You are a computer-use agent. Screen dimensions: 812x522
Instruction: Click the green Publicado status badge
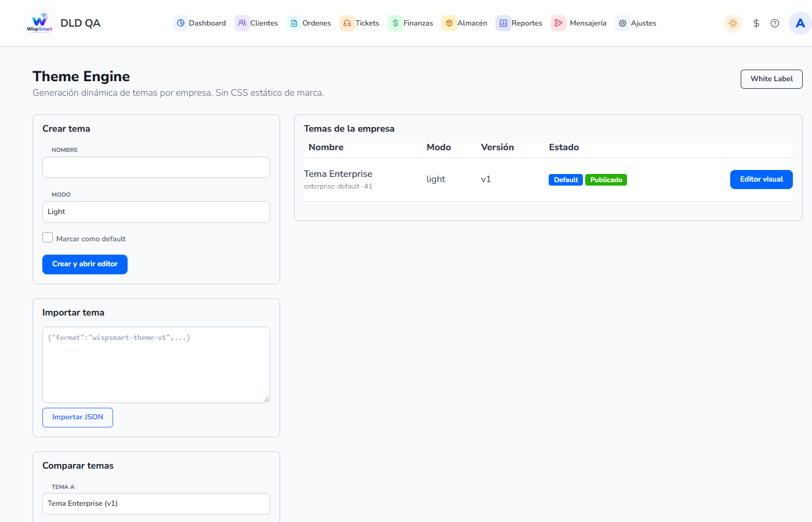coord(606,180)
